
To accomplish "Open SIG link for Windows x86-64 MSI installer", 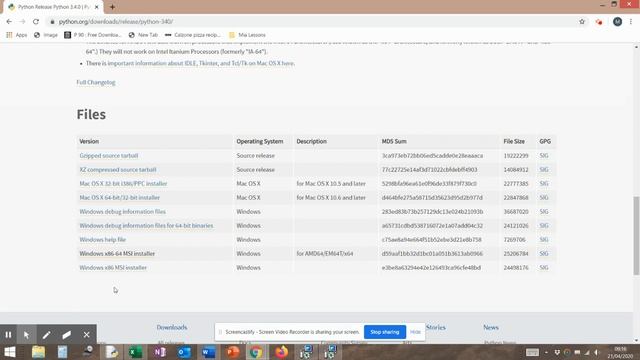I will point(544,254).
